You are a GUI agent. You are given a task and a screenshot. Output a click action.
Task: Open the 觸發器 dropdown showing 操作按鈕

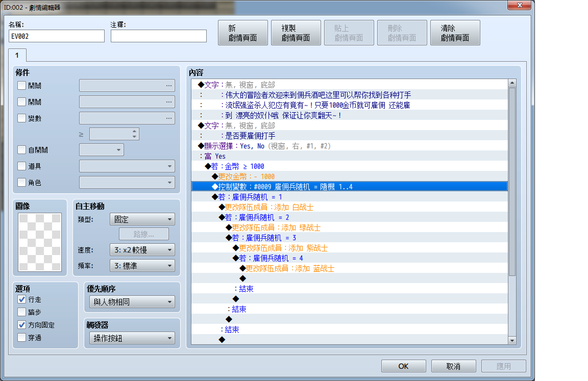pyautogui.click(x=132, y=338)
